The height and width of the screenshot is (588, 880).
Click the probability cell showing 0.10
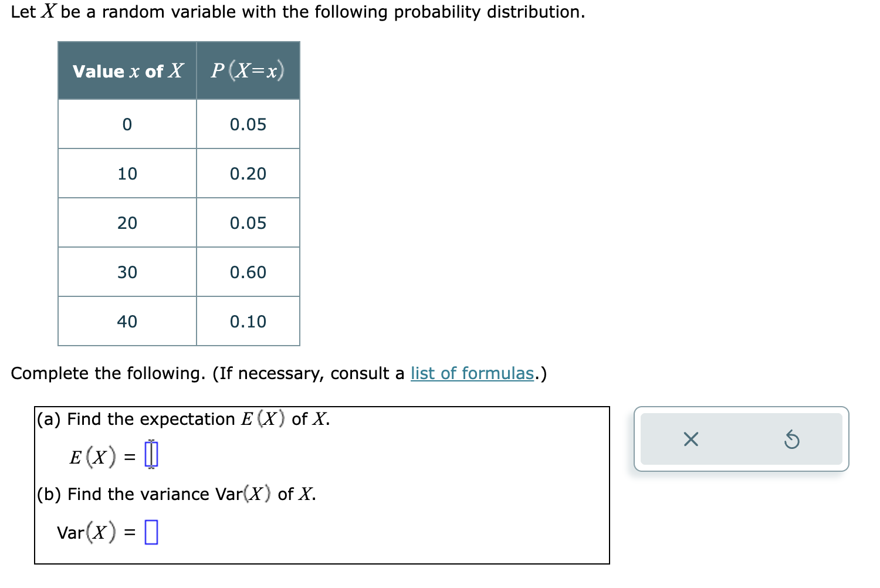click(x=248, y=321)
